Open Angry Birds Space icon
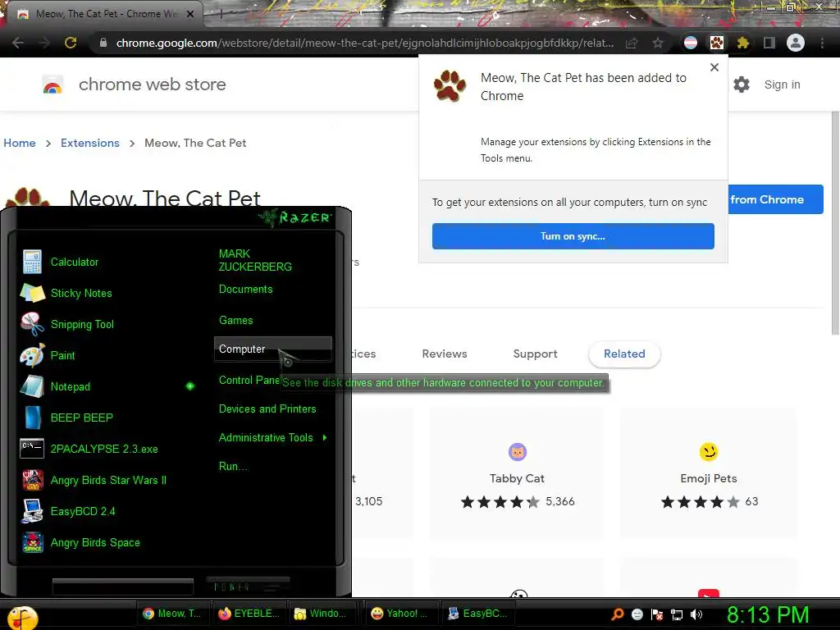 tap(32, 542)
